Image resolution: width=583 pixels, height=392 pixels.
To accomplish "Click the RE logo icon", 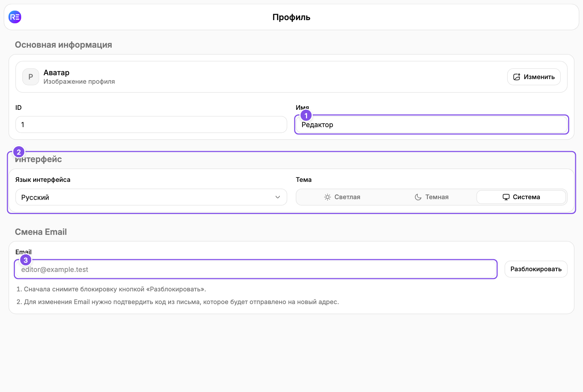I will (15, 17).
